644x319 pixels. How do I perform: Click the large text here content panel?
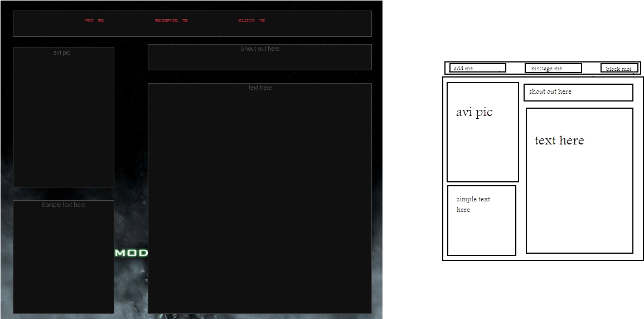point(259,201)
